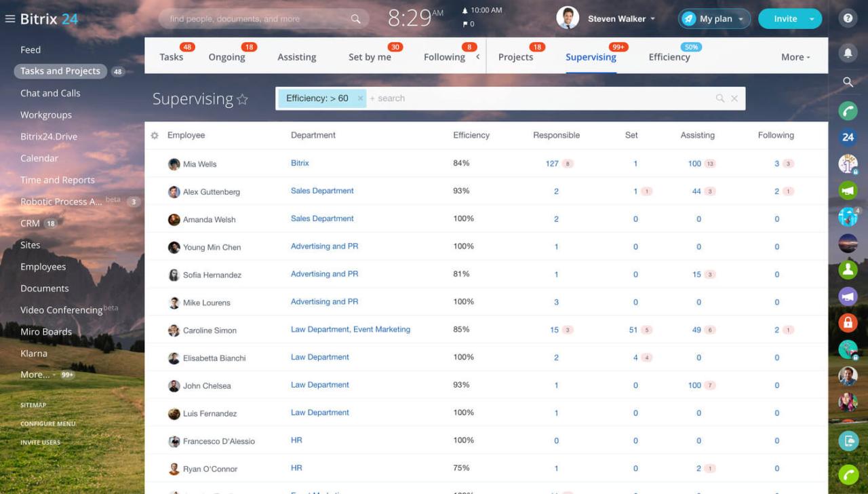Remove the Efficiency > 60 filter chip
Viewport: 868px width, 494px height.
(x=360, y=98)
